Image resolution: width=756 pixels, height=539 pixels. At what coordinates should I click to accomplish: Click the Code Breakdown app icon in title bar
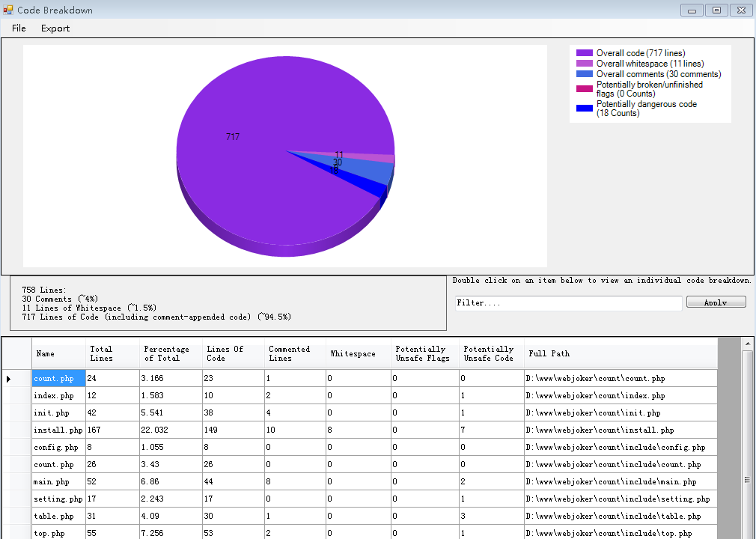tap(8, 10)
